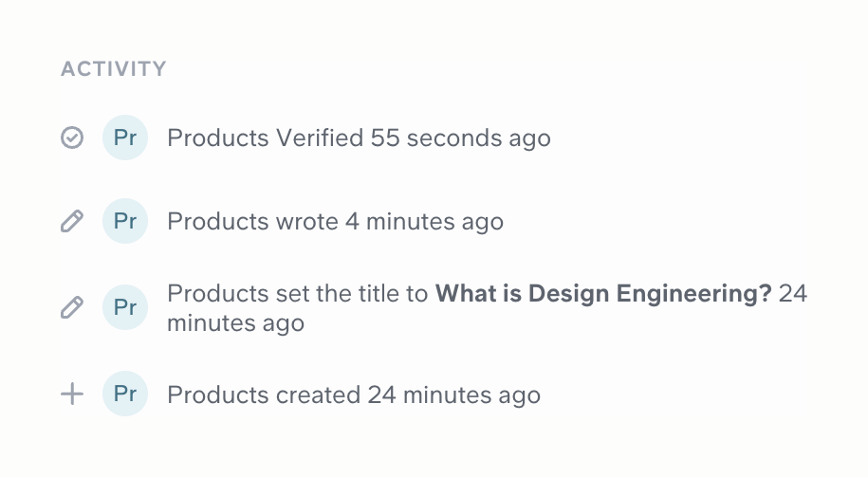Screen dimensions: 868x477
Task: Select the Pr avatar in the title change entry
Action: 125,307
